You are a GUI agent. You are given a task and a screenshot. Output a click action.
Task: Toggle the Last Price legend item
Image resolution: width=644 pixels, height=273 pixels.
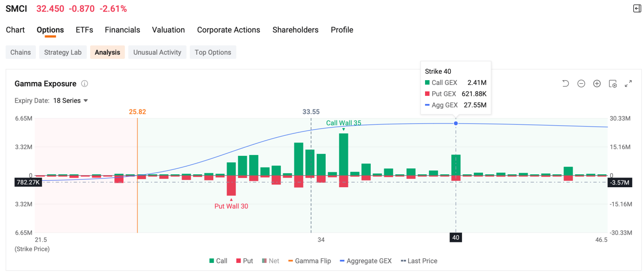[419, 261]
